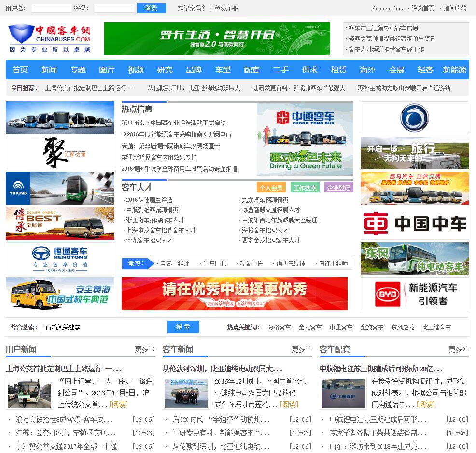Image resolution: width=476 pixels, height=453 pixels.
Task: Open the 晶马汽车 banner
Action: (x=415, y=188)
